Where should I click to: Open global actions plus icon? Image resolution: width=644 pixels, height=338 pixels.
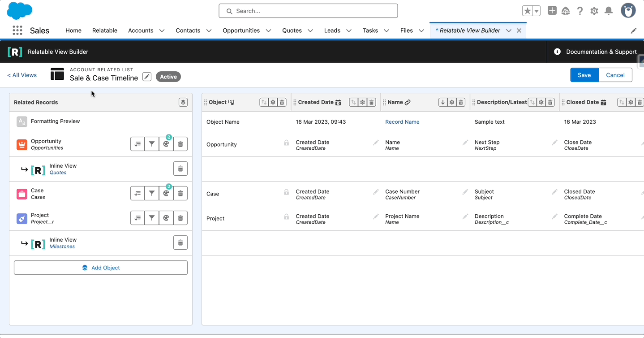552,10
